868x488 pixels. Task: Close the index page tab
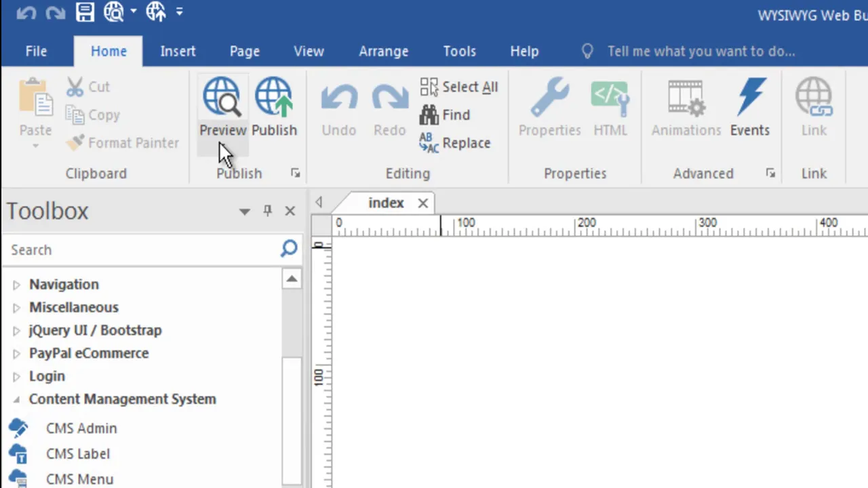click(x=422, y=203)
